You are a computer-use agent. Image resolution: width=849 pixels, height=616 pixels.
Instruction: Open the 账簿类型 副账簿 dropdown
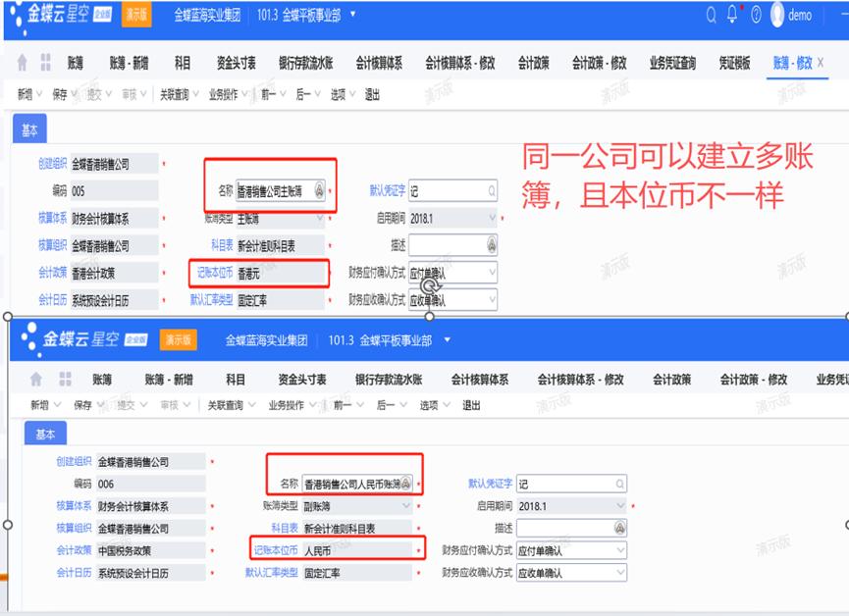(x=405, y=505)
